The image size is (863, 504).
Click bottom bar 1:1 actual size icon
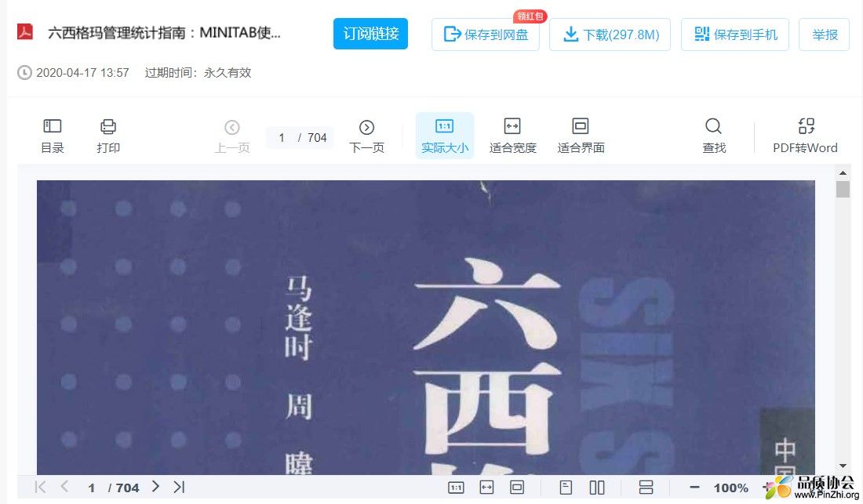[x=456, y=488]
